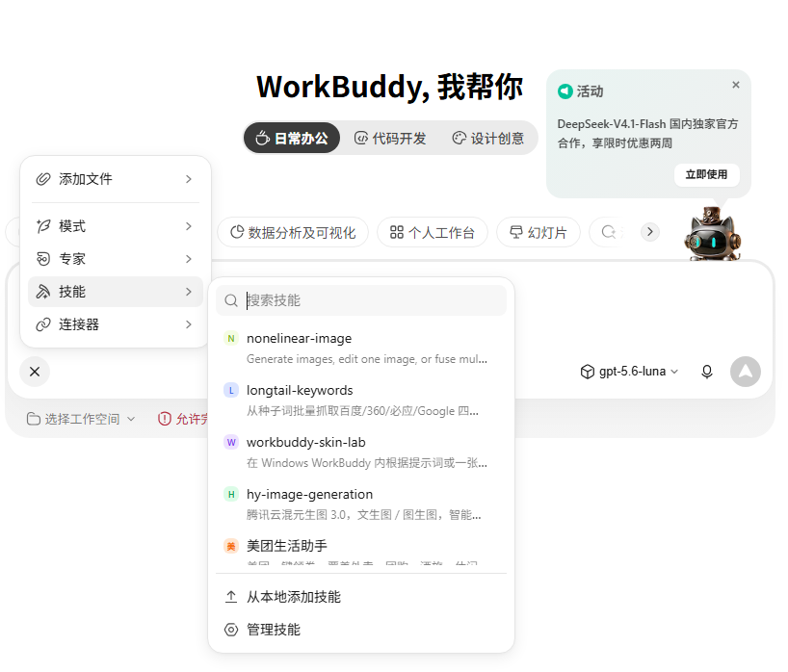Viewport: 788px width, 672px height.
Task: Dismiss the 活动 notification card
Action: (x=736, y=85)
